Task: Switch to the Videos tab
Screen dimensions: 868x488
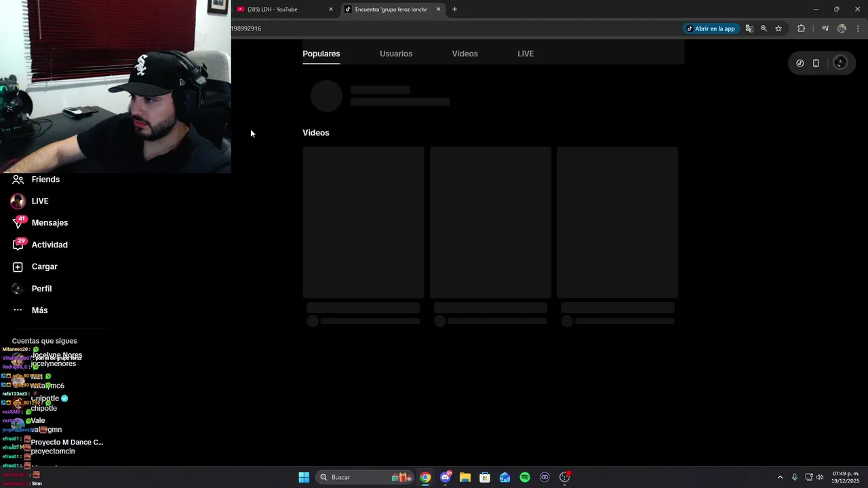Action: (465, 54)
